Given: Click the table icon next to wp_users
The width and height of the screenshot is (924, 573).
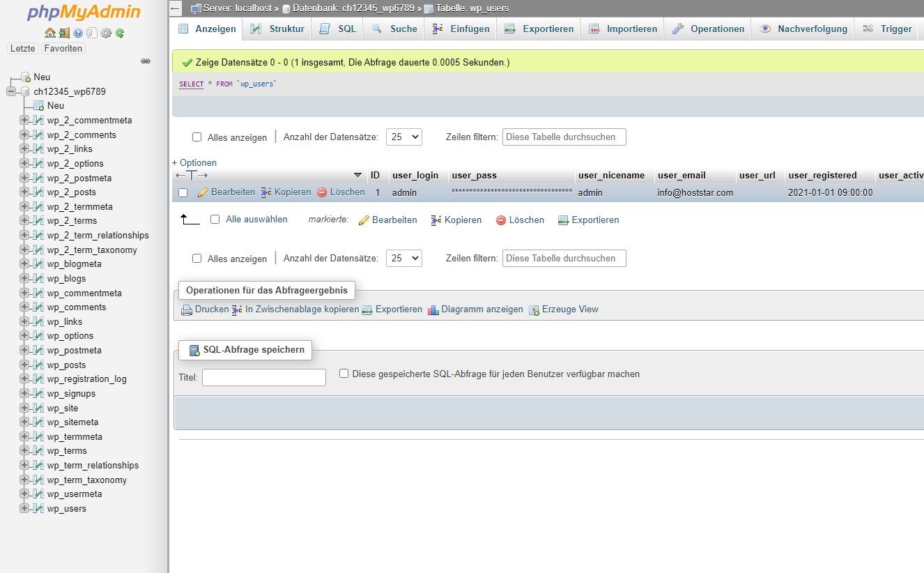Looking at the screenshot, I should point(39,509).
